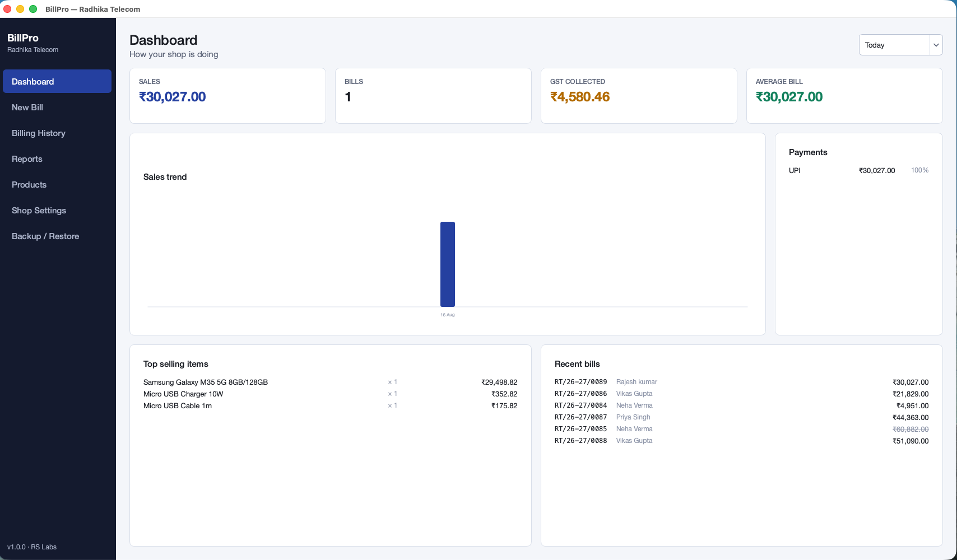Click the BillPro logo in the sidebar
This screenshot has height=560, width=957.
pyautogui.click(x=23, y=38)
